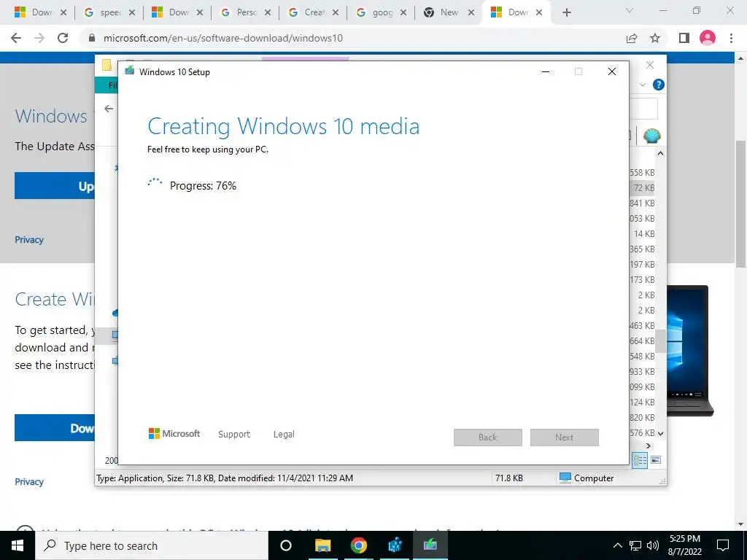
Task: Click File Explorer horizontal scroll right arrow
Action: coord(649,446)
